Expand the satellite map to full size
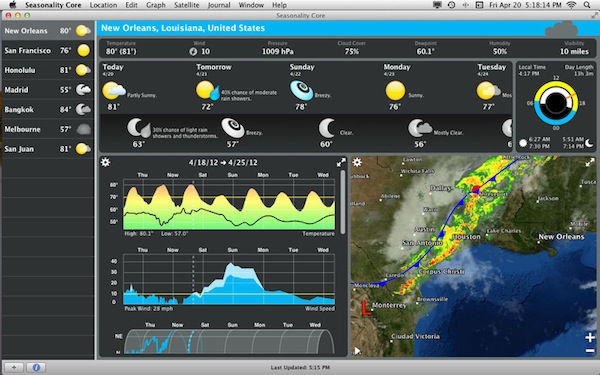 pyautogui.click(x=590, y=163)
